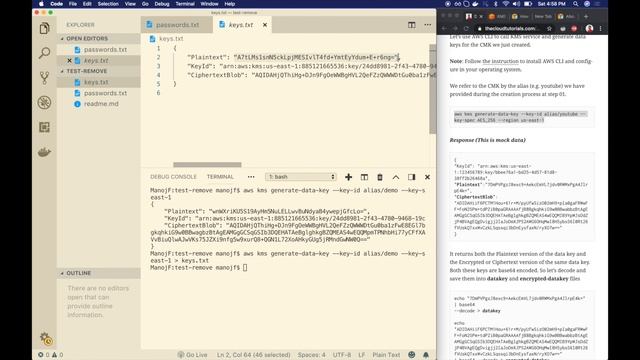Split the terminal pane
This screenshot has height=360, width=640.
364,177
